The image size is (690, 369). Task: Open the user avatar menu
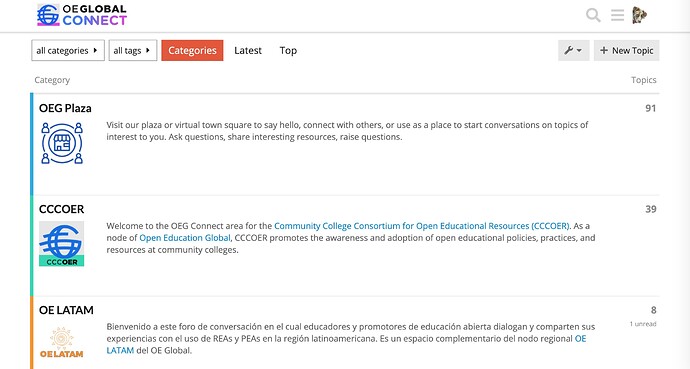639,15
